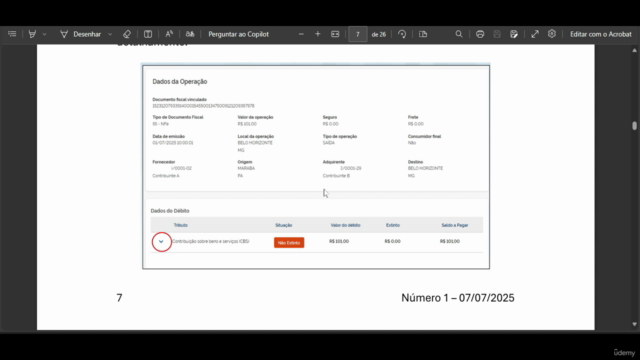Save the PDF document

point(497,34)
